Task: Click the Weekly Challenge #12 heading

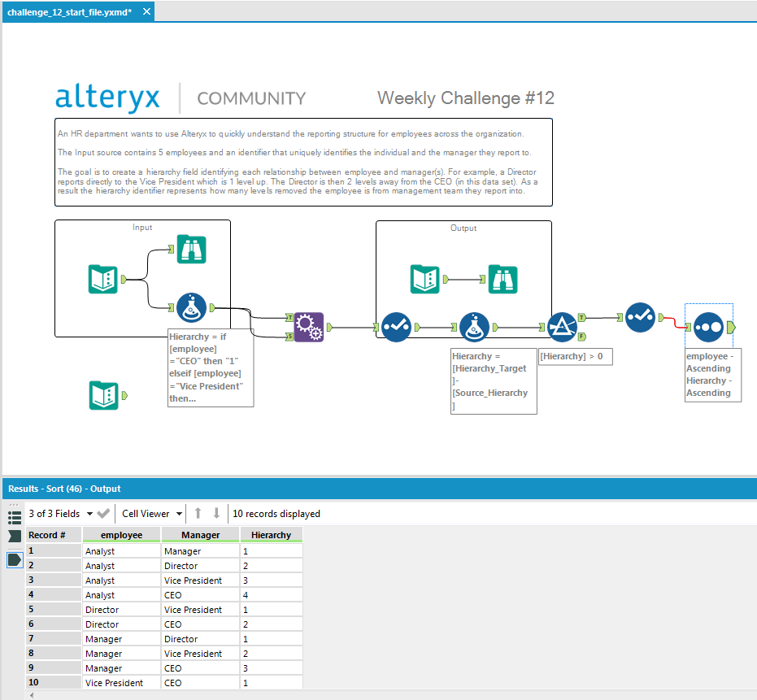Action: tap(465, 98)
